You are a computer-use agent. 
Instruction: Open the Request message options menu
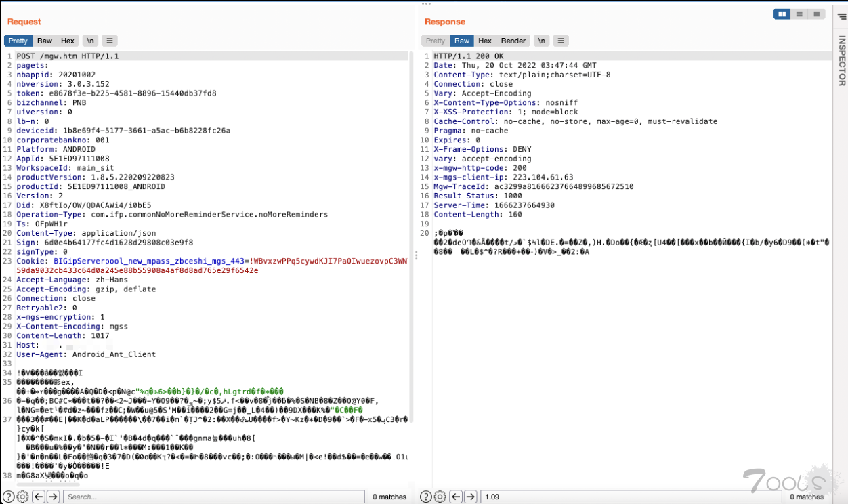pyautogui.click(x=110, y=41)
